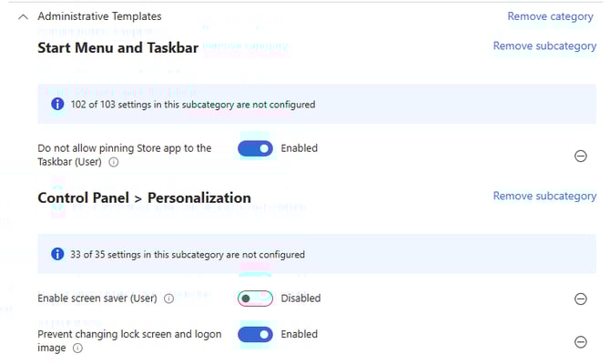The width and height of the screenshot is (610, 364).
Task: Remove the Start Menu and Taskbar subcategory
Action: (544, 45)
